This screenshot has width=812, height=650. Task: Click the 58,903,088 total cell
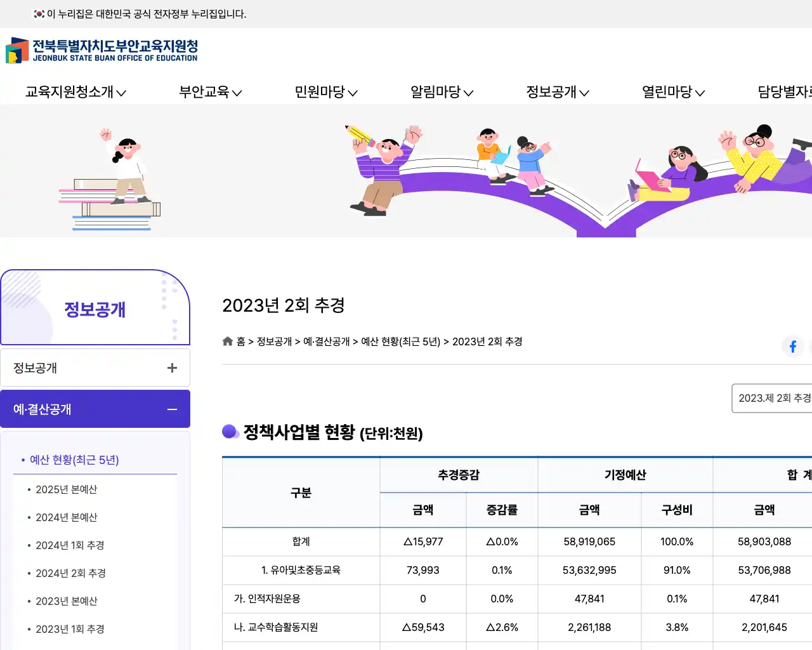point(764,541)
